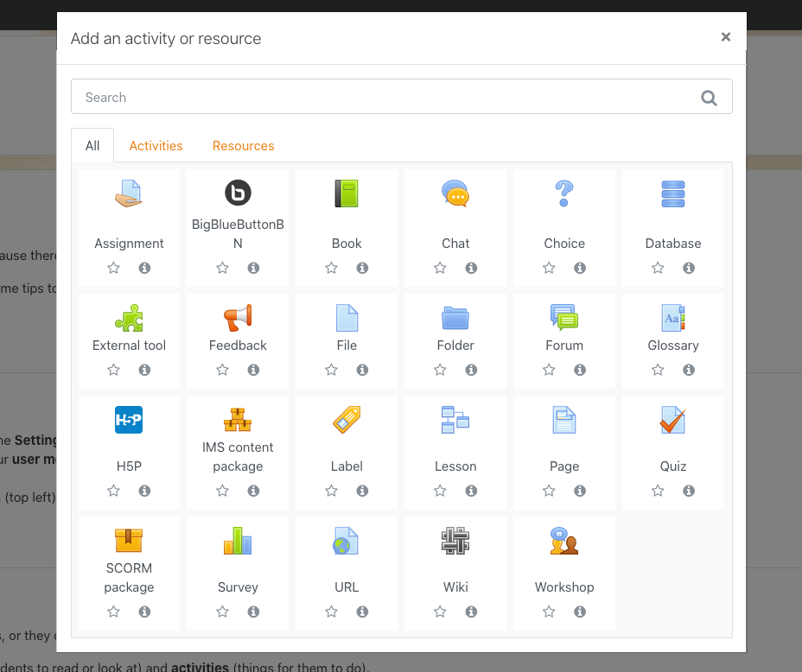Pick the Chat activity icon
Viewport: 802px width, 672px height.
pyautogui.click(x=455, y=193)
